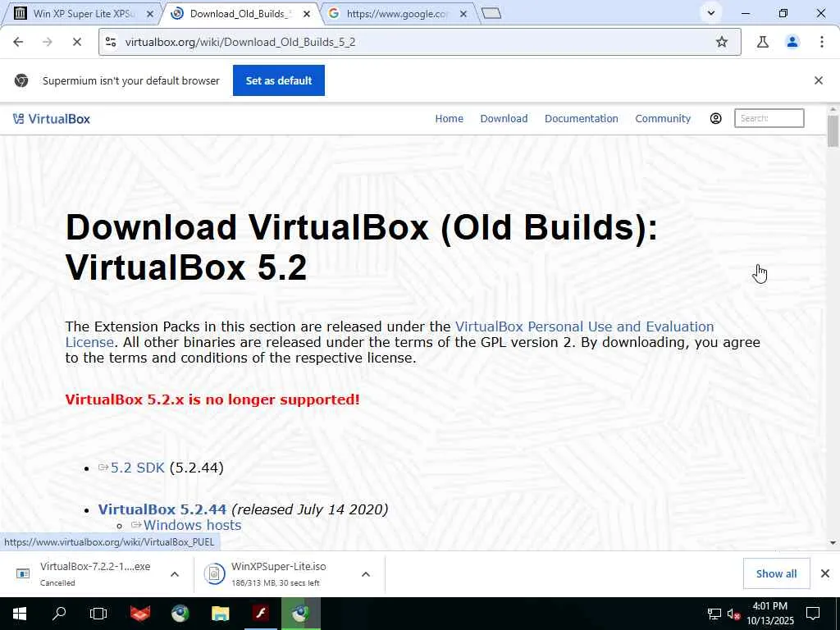Close the Win XP Super Lite tab
Image resolution: width=840 pixels, height=630 pixels.
point(150,14)
